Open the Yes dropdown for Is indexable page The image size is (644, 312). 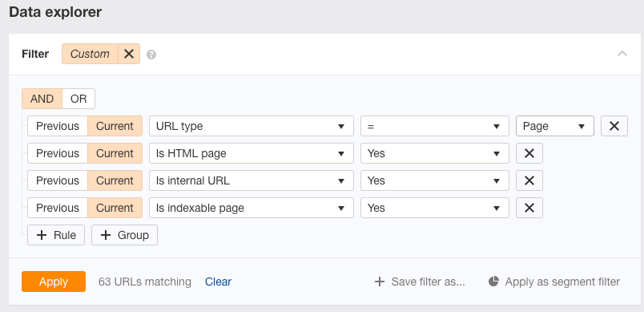(x=435, y=208)
